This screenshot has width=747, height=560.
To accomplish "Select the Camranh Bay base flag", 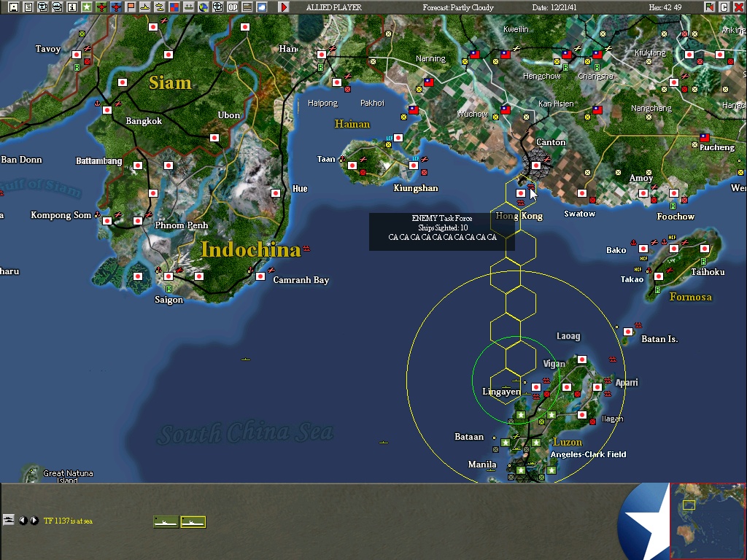I will click(x=260, y=276).
